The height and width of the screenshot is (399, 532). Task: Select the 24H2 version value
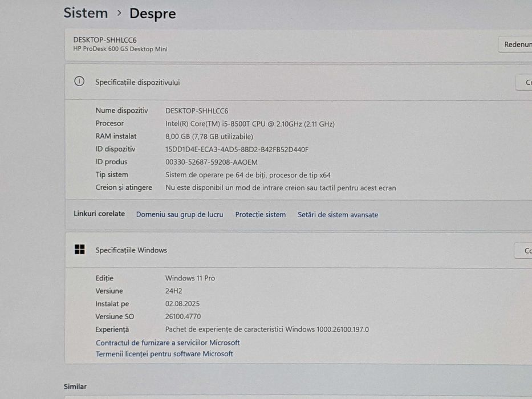[x=174, y=291]
